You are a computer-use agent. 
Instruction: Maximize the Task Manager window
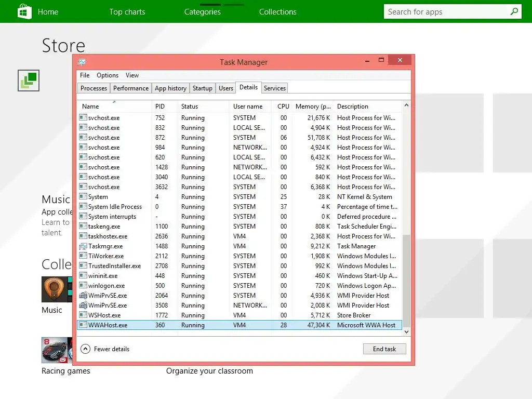(x=381, y=60)
